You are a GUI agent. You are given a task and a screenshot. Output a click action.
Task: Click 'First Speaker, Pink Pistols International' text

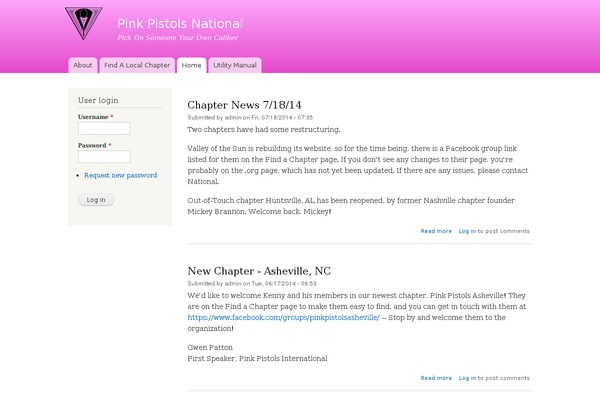257,359
